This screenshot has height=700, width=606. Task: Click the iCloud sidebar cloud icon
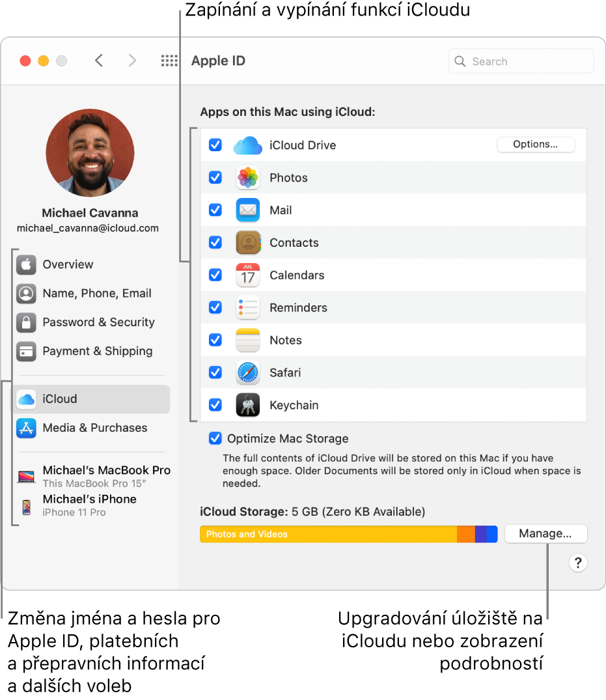(26, 399)
